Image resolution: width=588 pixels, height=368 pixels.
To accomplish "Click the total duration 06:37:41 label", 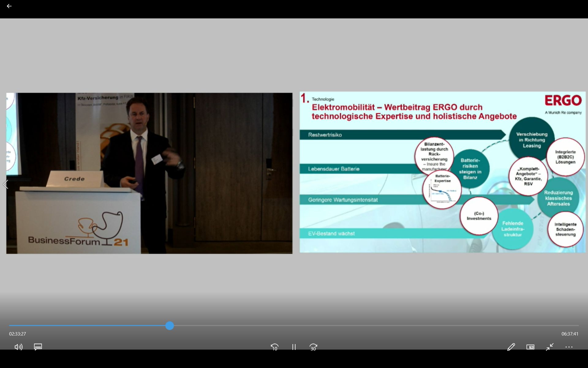I will (x=570, y=334).
